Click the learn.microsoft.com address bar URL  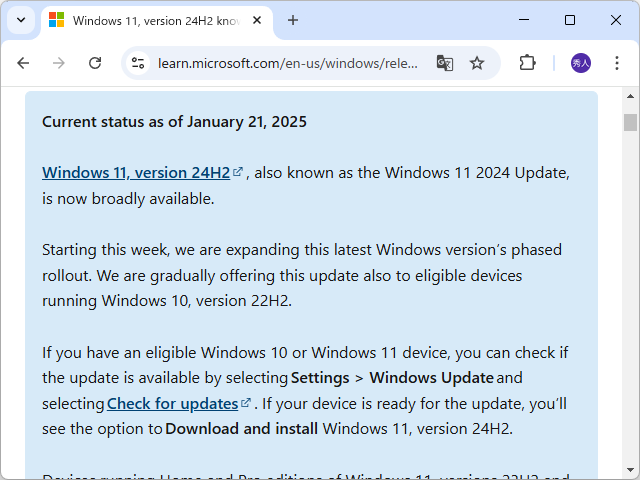click(x=288, y=63)
